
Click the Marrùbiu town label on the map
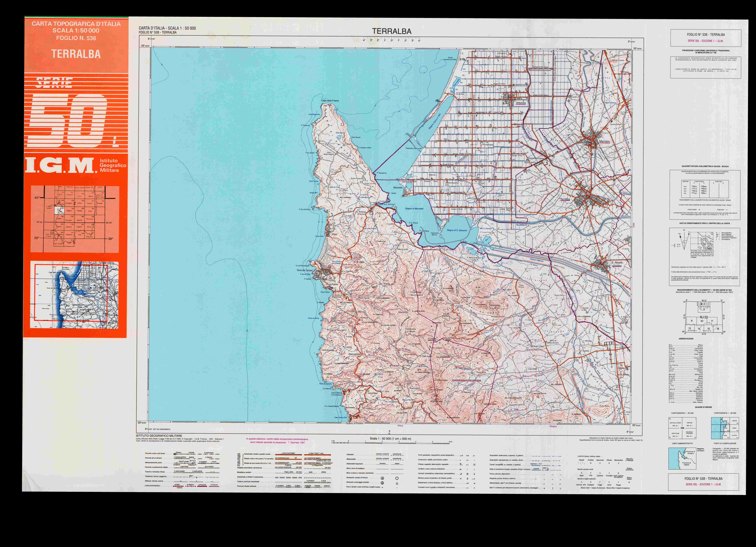605,142
